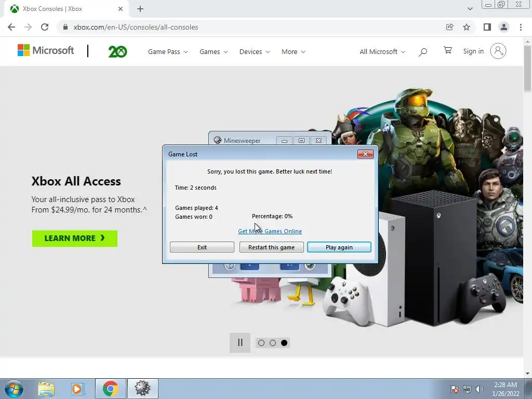The image size is (532, 399).
Task: Click the Sign in link
Action: pyautogui.click(x=473, y=51)
